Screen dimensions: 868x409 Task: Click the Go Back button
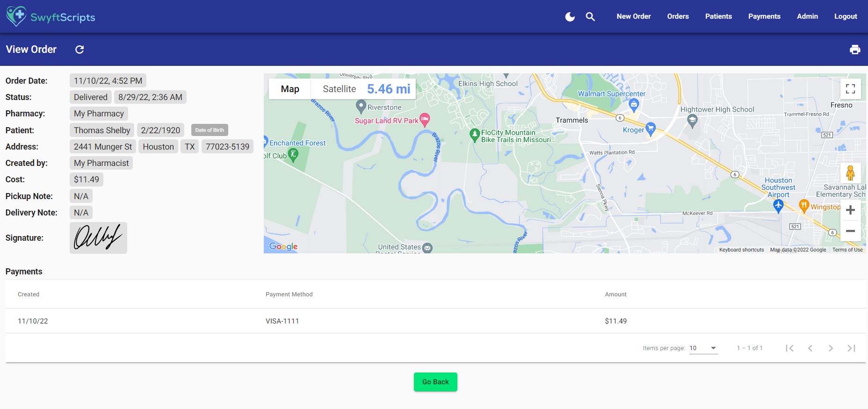pyautogui.click(x=435, y=382)
